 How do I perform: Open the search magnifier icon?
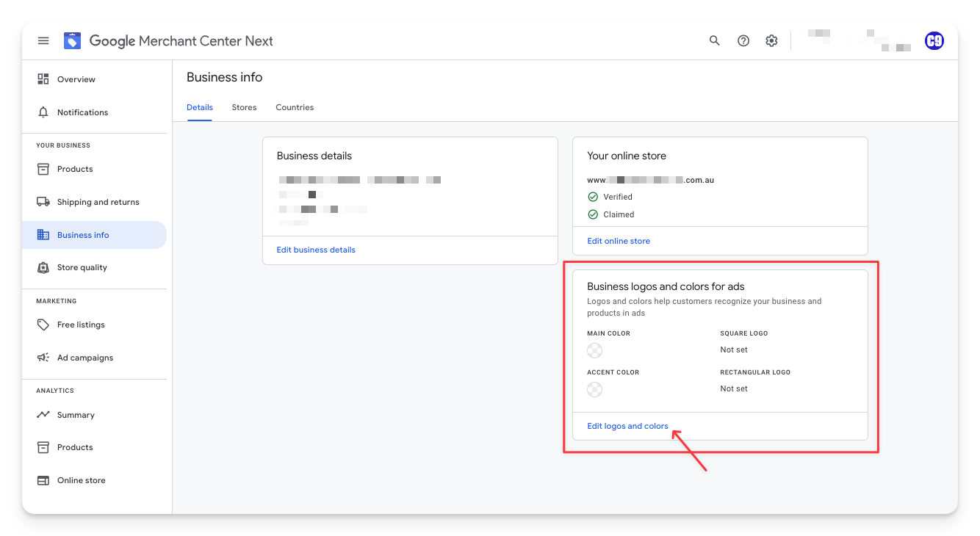(714, 41)
